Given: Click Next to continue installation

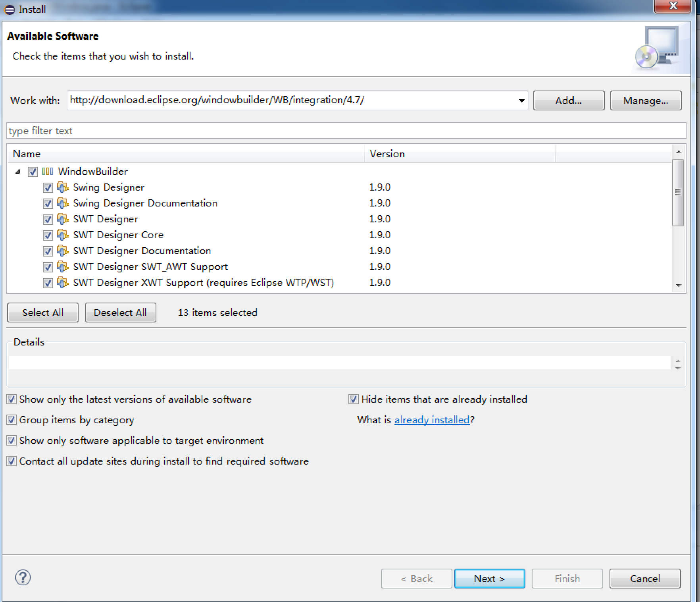Looking at the screenshot, I should point(489,579).
